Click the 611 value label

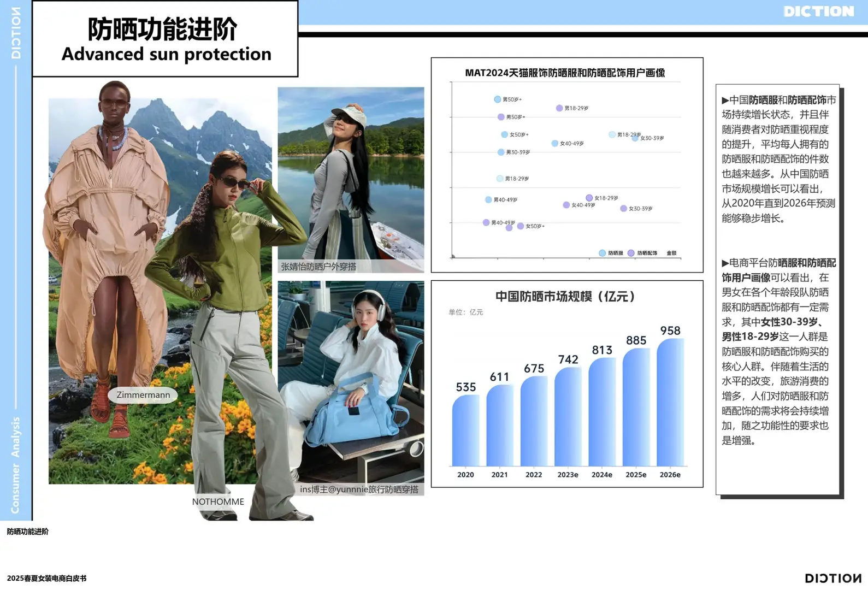[x=499, y=377]
